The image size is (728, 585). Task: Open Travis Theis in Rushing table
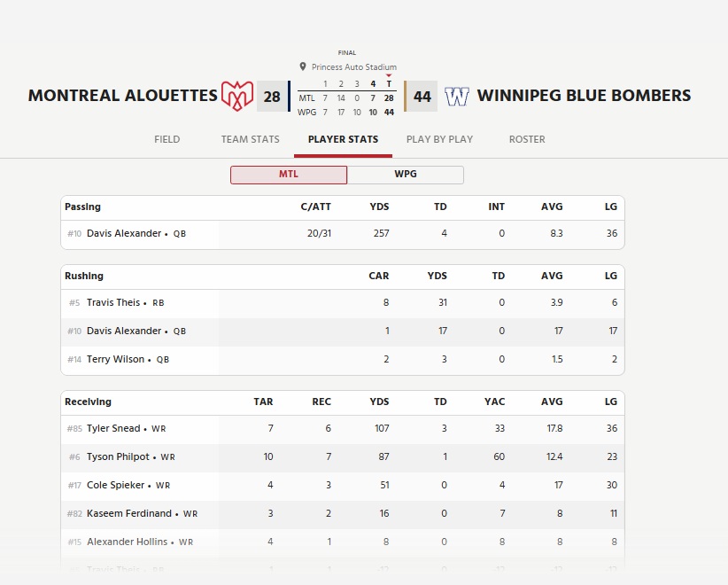(x=343, y=303)
